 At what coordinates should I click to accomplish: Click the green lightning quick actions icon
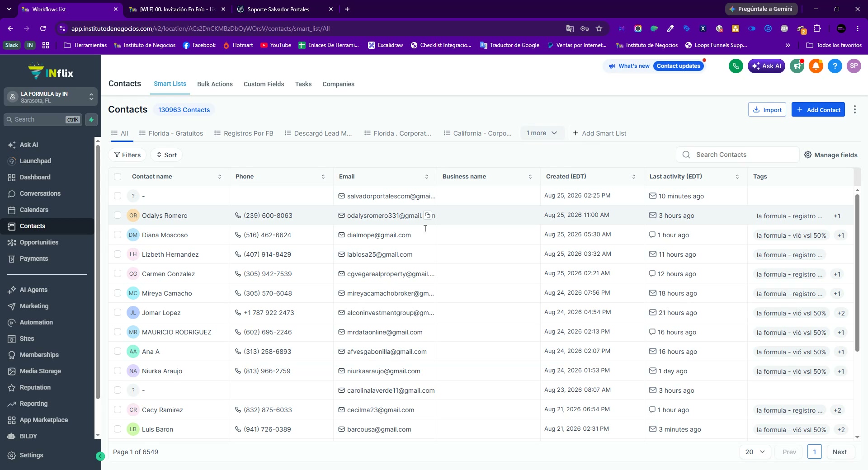click(91, 120)
